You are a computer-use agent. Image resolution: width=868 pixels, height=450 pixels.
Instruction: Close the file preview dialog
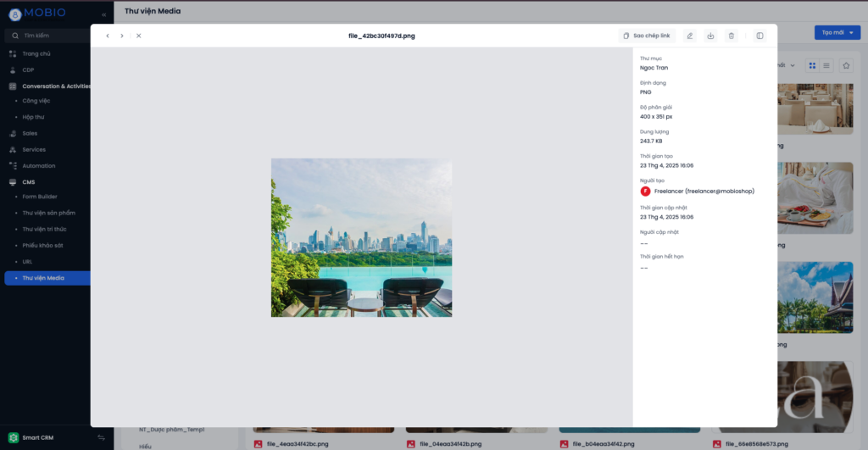(139, 36)
